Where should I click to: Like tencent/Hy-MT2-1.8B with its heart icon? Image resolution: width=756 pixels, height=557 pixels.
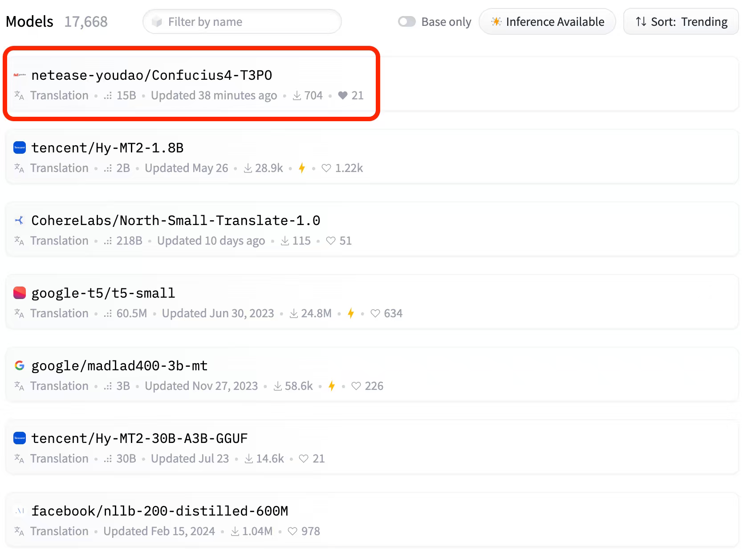click(326, 168)
